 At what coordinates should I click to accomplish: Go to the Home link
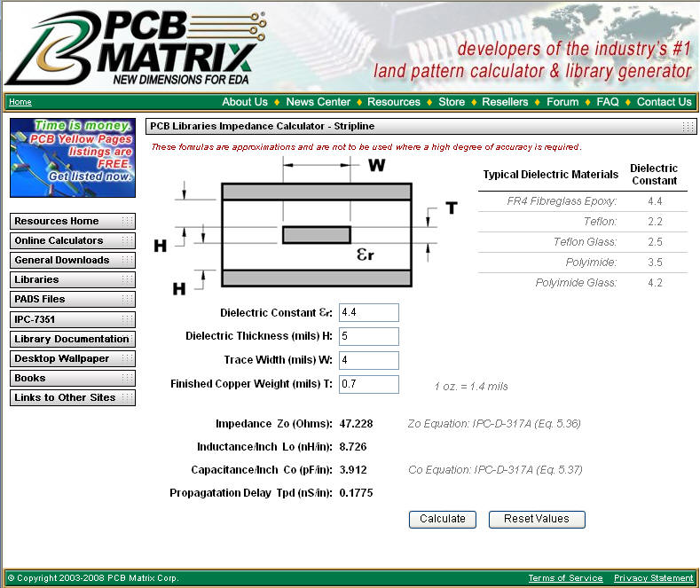[x=20, y=102]
